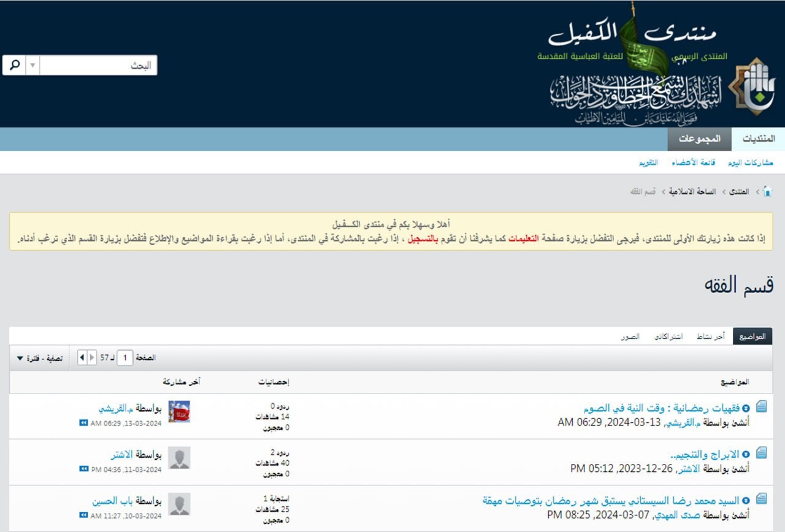
Task: Click the topic icon beside فقهيات رمضانية thread
Action: pos(762,406)
